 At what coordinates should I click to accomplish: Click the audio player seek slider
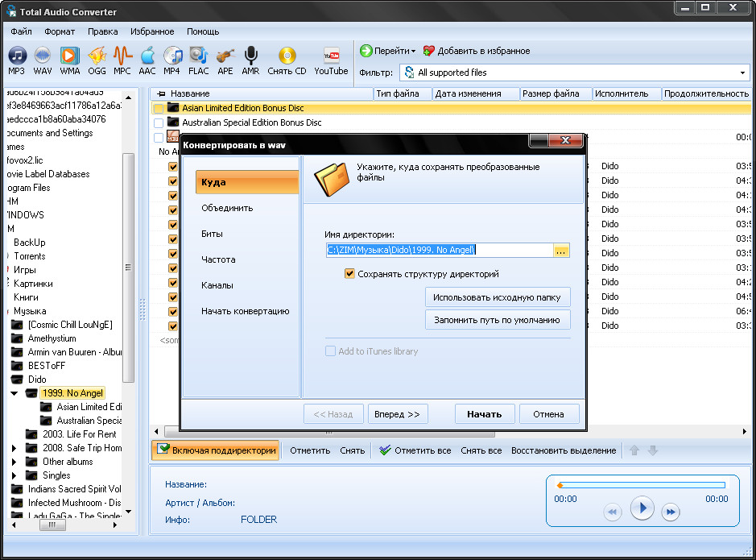[642, 485]
